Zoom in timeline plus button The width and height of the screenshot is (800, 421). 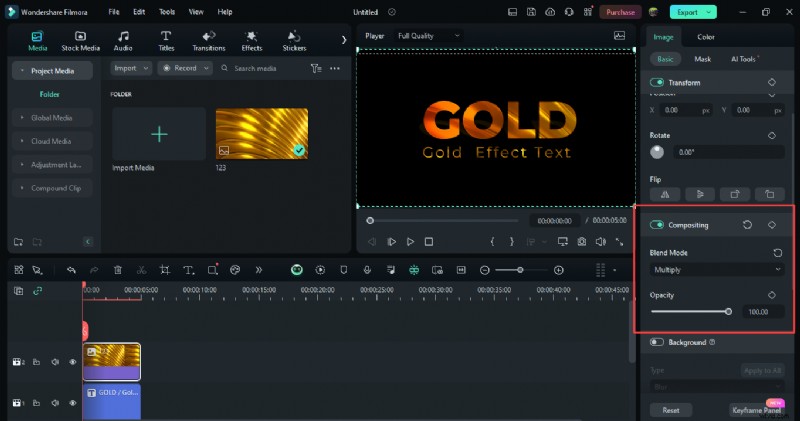coord(559,270)
